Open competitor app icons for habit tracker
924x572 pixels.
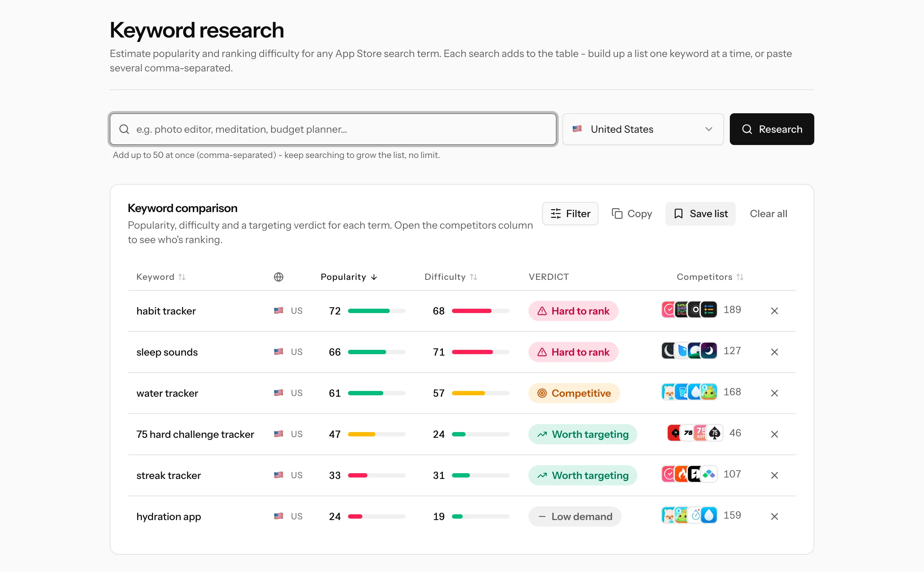tap(689, 310)
